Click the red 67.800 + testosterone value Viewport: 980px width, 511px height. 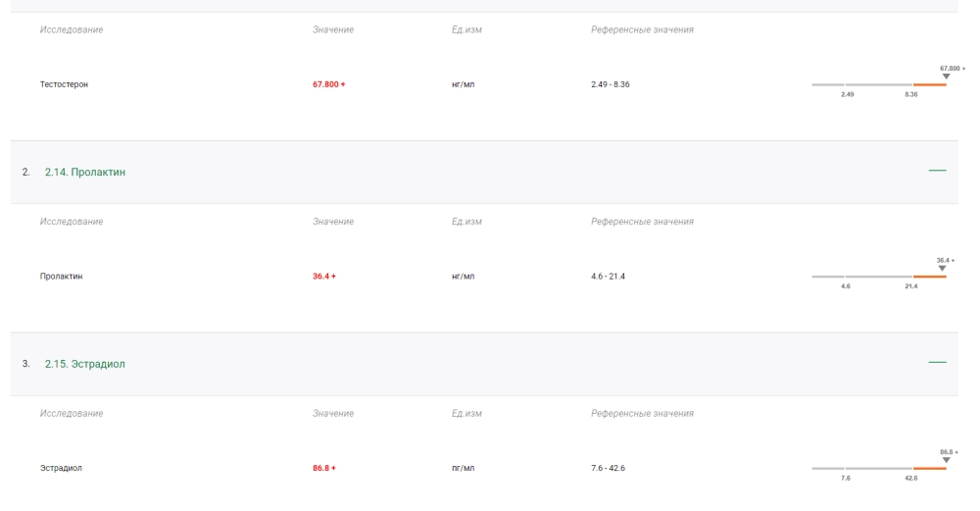328,84
